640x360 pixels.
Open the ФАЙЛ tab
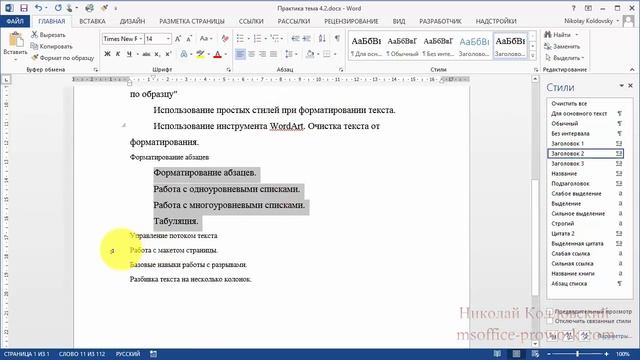pyautogui.click(x=15, y=21)
